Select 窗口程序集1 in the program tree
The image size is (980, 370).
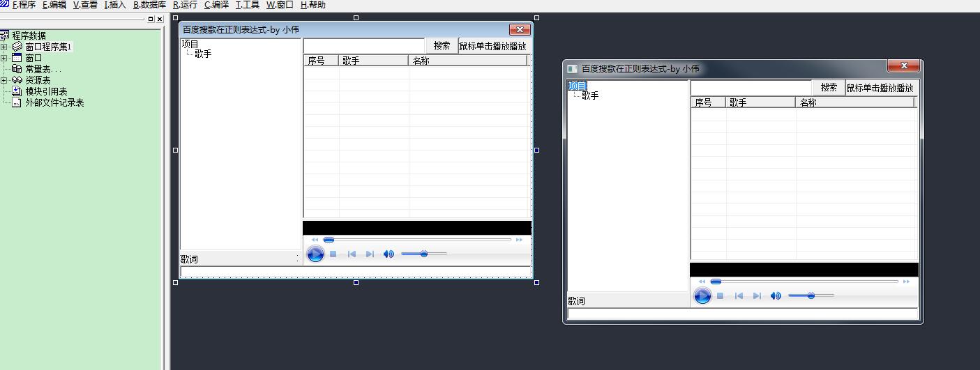tap(49, 47)
